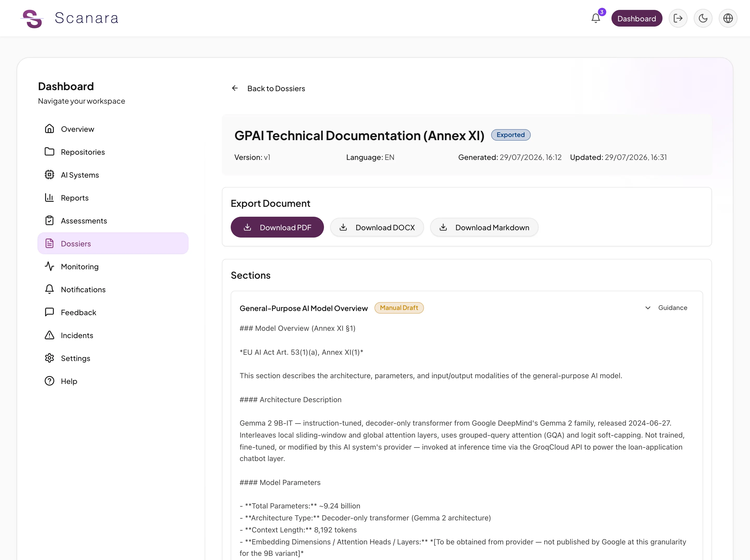Click the Dossiers document icon
750x560 pixels.
[x=49, y=243]
